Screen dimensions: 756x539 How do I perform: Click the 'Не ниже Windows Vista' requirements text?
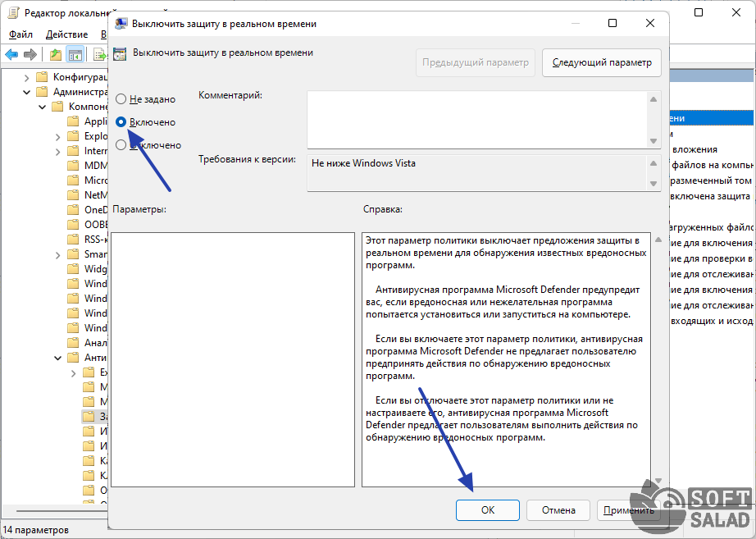(x=363, y=163)
